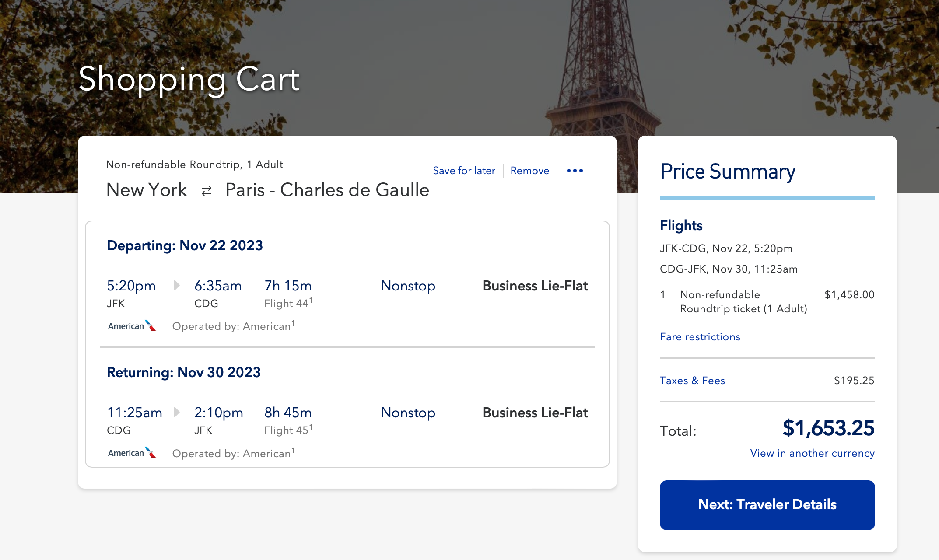This screenshot has width=939, height=560.
Task: Click the $1,653.25 total price
Action: (828, 428)
